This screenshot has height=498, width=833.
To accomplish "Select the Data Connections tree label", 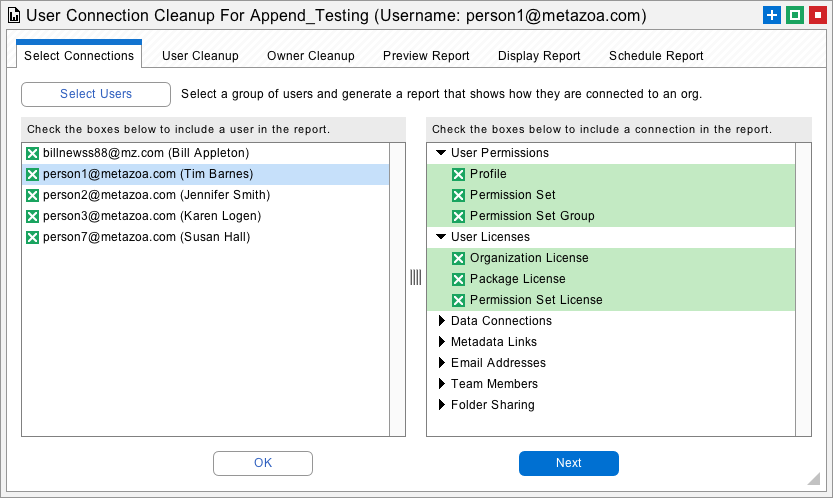I will pyautogui.click(x=501, y=321).
